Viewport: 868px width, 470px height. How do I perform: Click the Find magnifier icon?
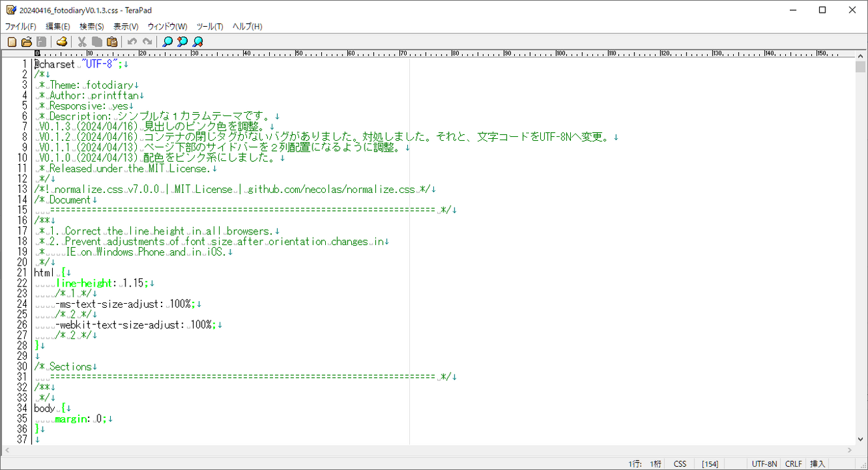coord(168,41)
